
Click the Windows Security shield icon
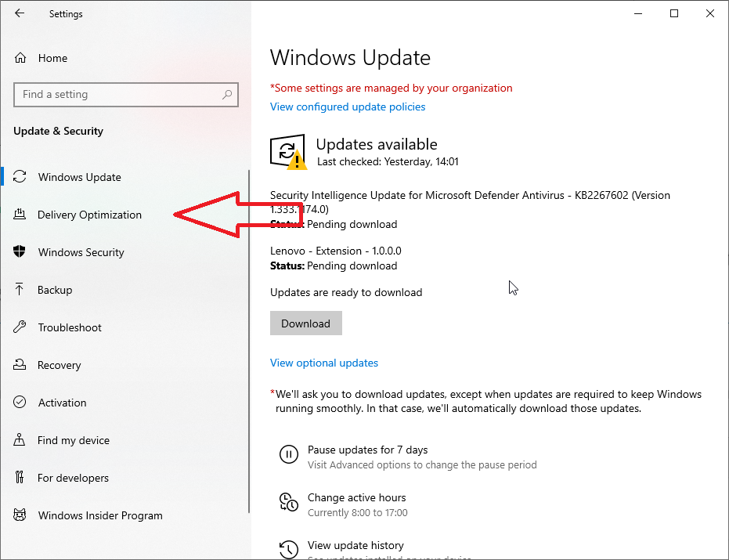tap(21, 252)
